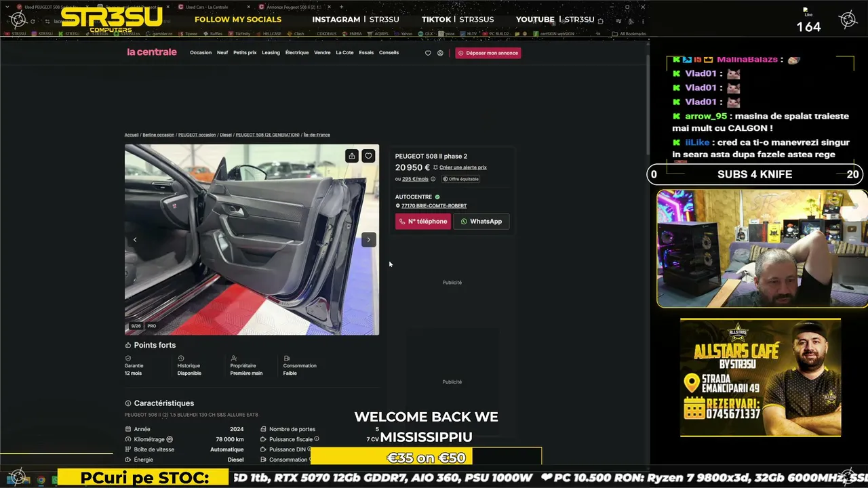Viewport: 868px width, 488px height.
Task: Show previous car photo
Action: (135, 239)
